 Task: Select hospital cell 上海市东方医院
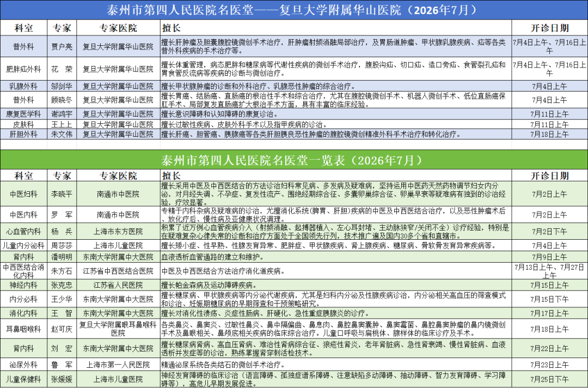coord(118,232)
